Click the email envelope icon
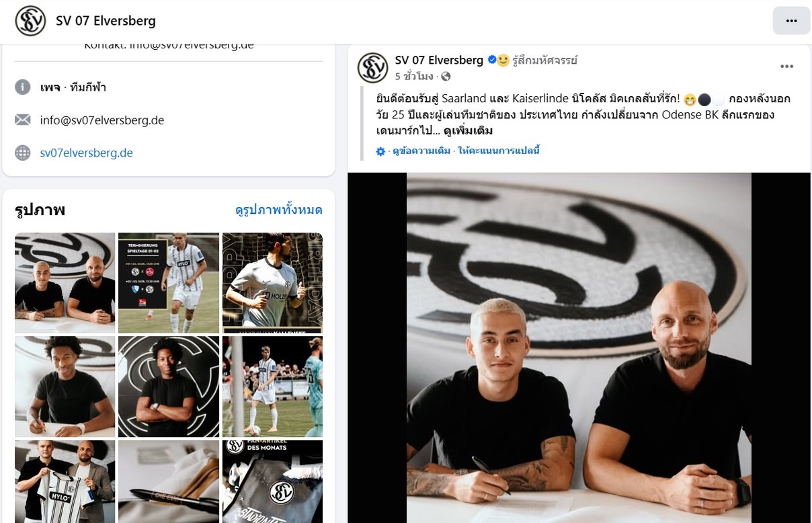The width and height of the screenshot is (812, 523). coord(23,120)
